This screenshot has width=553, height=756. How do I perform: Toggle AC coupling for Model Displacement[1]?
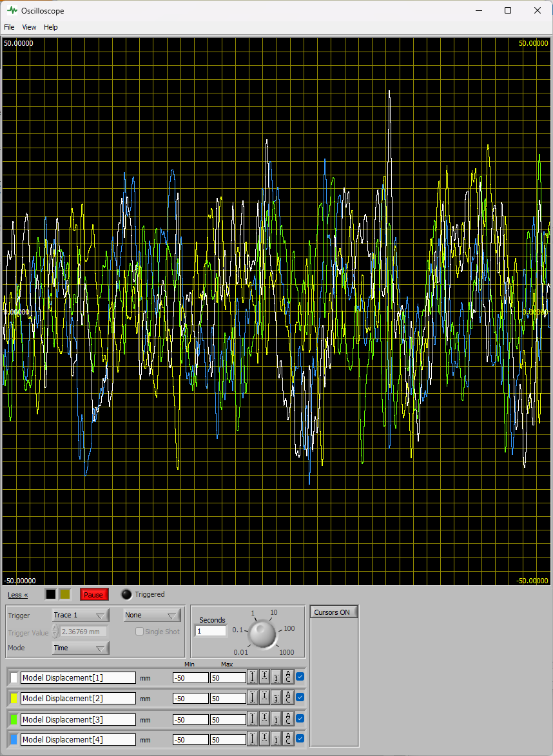point(288,677)
